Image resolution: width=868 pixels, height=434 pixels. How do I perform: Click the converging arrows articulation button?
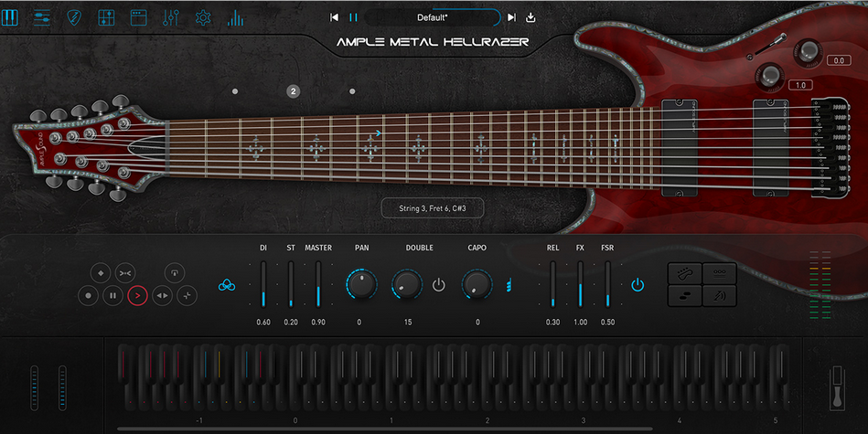[188, 296]
